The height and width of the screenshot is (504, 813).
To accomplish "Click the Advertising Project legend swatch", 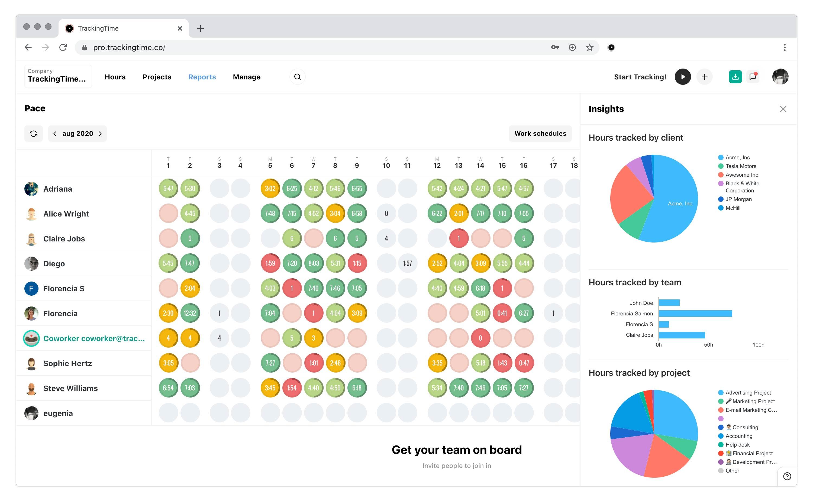I will (x=720, y=393).
